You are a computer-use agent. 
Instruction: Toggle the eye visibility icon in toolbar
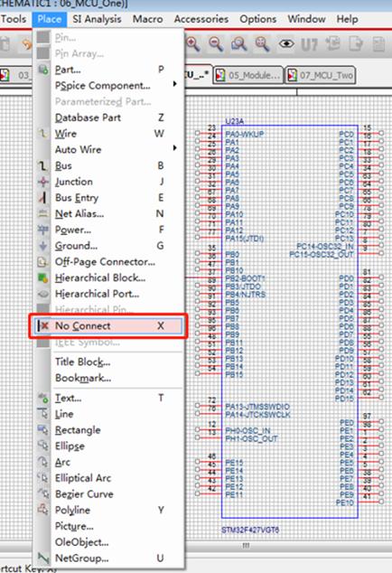[286, 44]
